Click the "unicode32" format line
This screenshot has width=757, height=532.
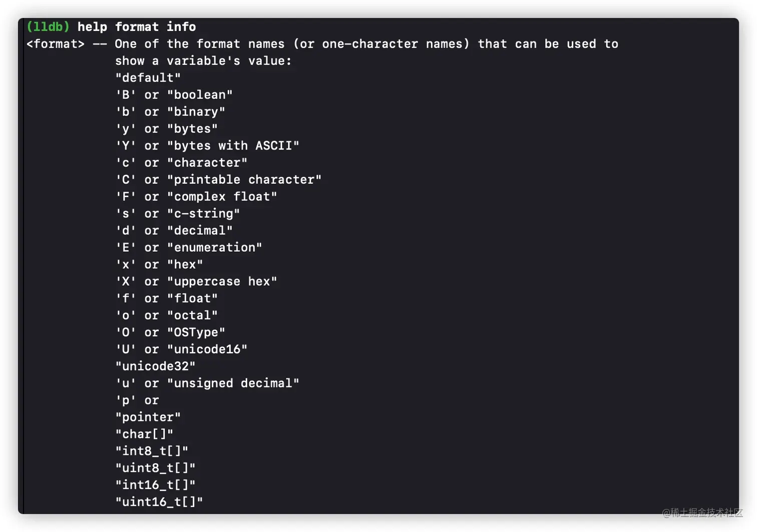coord(155,366)
